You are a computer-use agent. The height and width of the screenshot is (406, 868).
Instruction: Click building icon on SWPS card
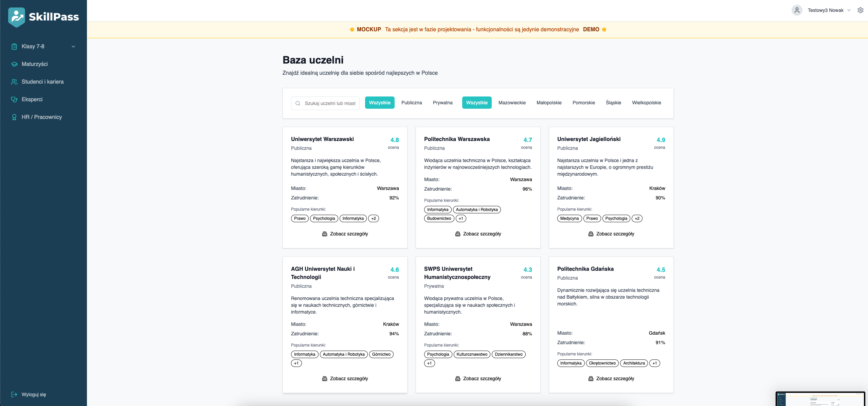point(458,378)
